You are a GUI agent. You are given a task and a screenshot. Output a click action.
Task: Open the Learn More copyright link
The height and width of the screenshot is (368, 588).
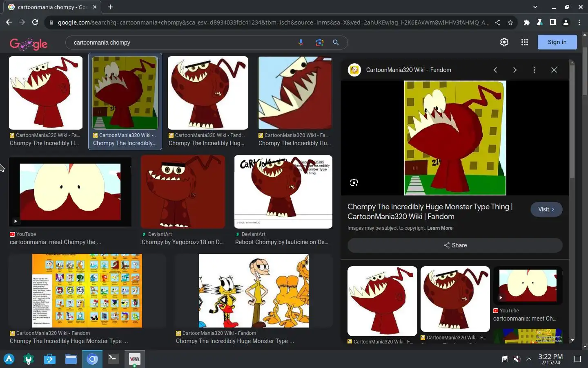(x=440, y=228)
